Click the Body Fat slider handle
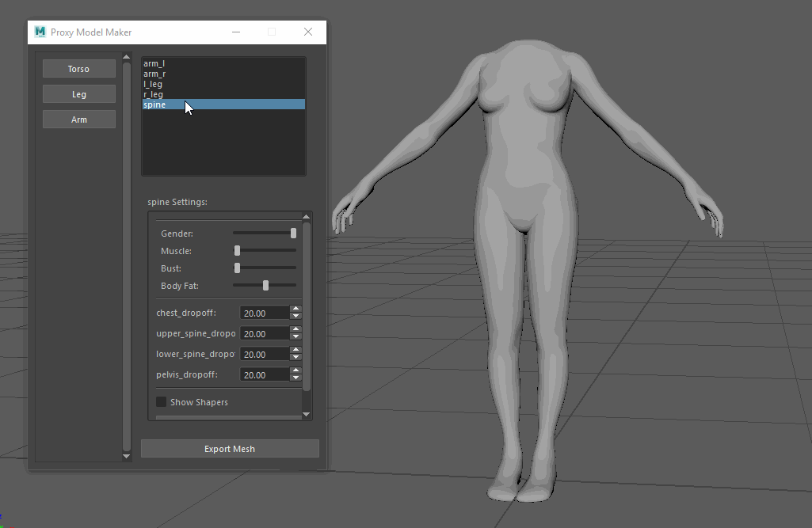 265,285
